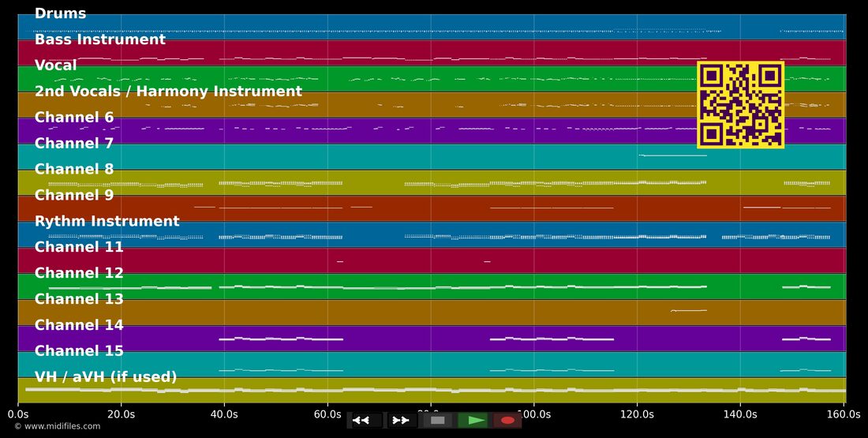This screenshot has height=438, width=868.
Task: Click the fast-forward button
Action: 402,421
